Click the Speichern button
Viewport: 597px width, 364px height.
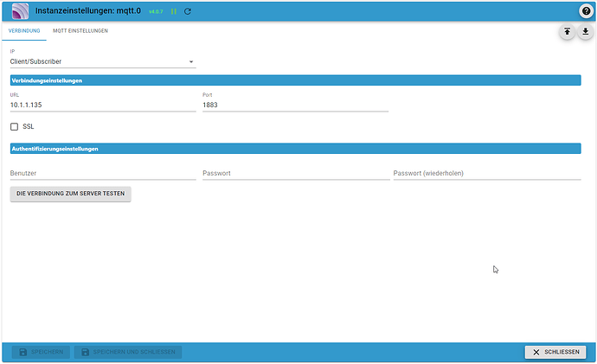click(41, 352)
